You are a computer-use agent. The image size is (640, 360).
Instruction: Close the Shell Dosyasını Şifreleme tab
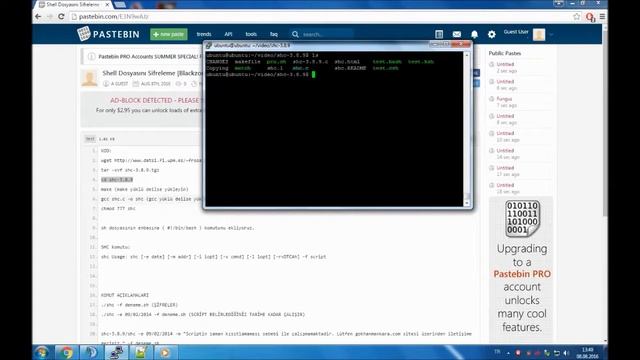pos(107,4)
